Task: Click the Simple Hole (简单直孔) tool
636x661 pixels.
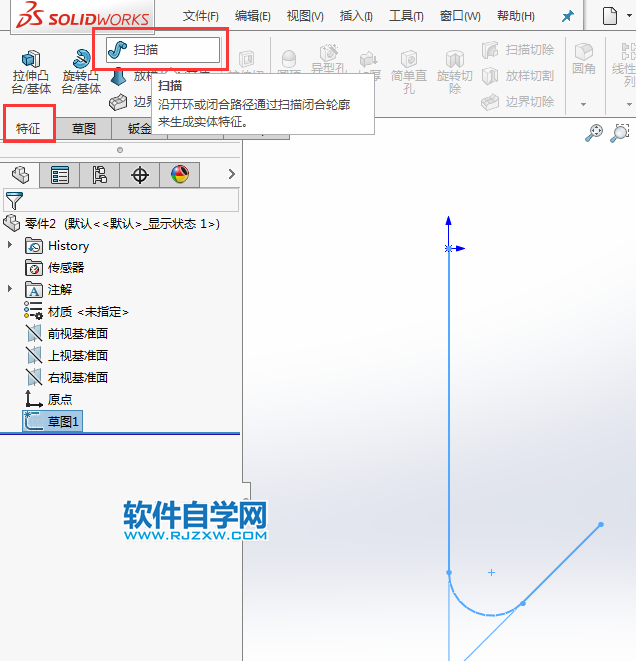Action: pos(409,72)
